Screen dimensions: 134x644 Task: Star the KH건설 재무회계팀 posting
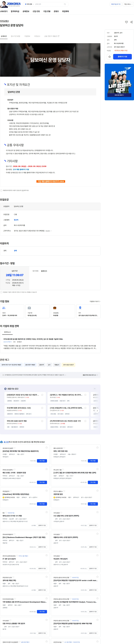46,447
